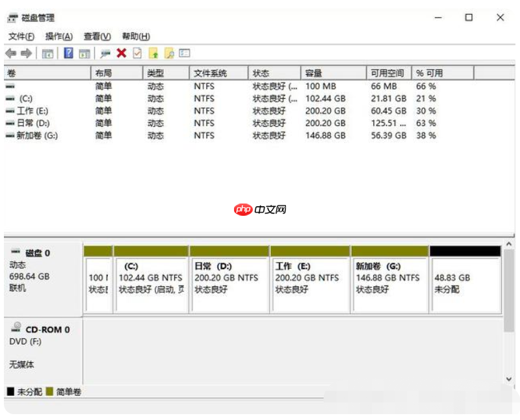
Task: Click the show/hide console tree icon
Action: coord(47,53)
